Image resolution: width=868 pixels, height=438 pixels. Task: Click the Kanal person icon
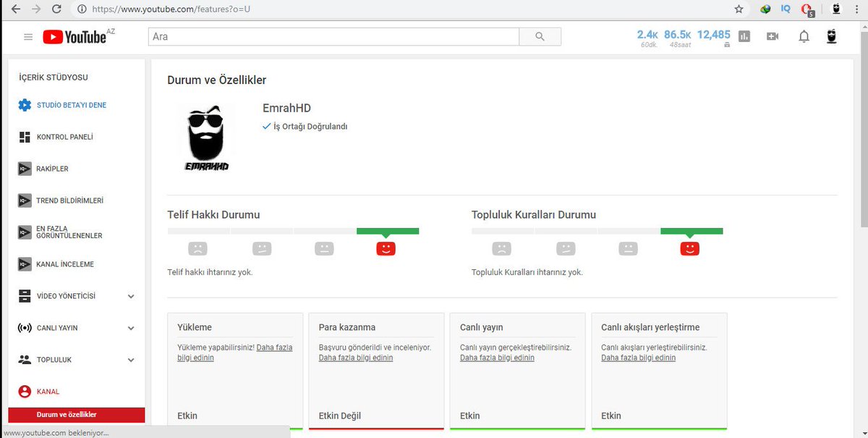tap(25, 392)
